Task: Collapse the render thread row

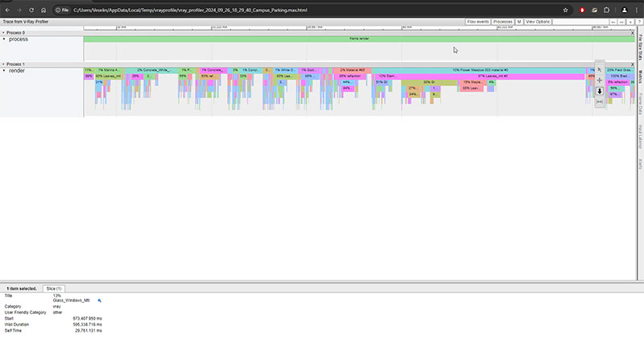Action: pyautogui.click(x=4, y=71)
